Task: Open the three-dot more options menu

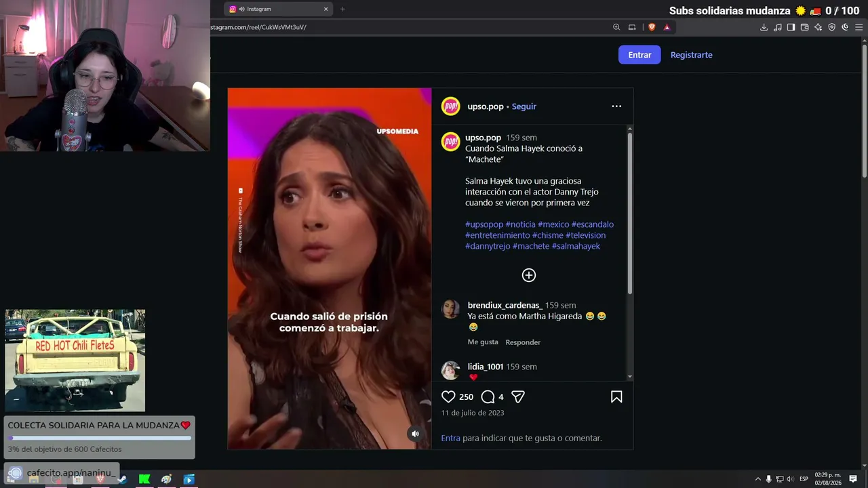Action: click(x=616, y=106)
